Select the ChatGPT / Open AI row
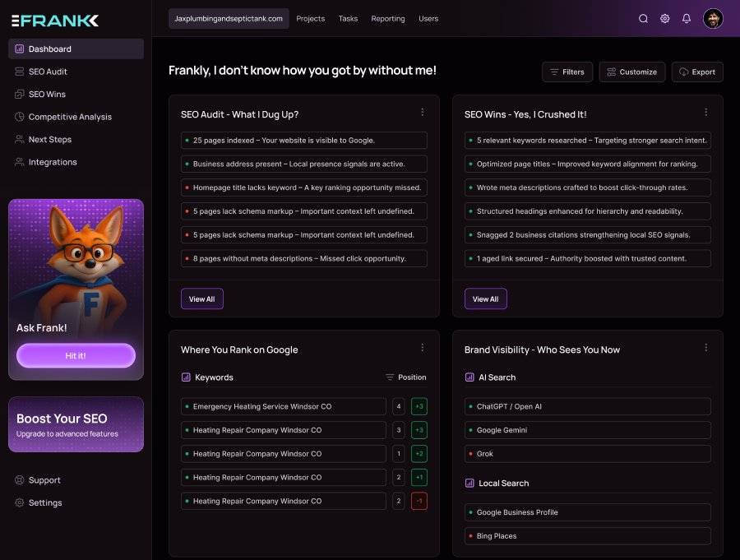The height and width of the screenshot is (560, 740). tap(587, 406)
